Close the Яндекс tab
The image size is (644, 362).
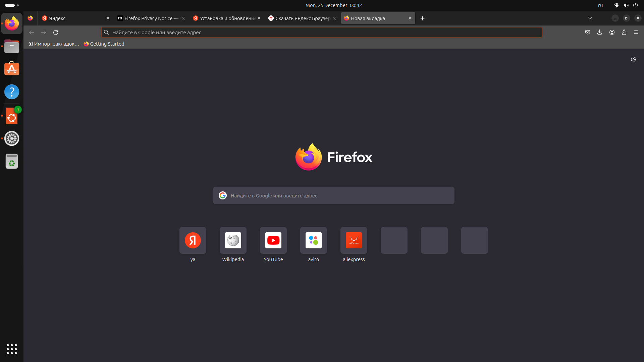coord(108,18)
